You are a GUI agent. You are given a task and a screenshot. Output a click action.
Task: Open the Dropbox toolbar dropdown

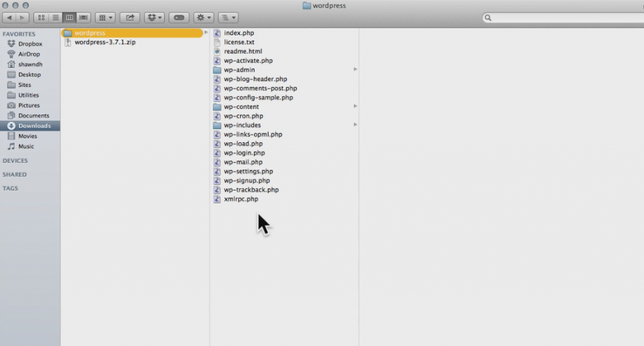click(155, 18)
